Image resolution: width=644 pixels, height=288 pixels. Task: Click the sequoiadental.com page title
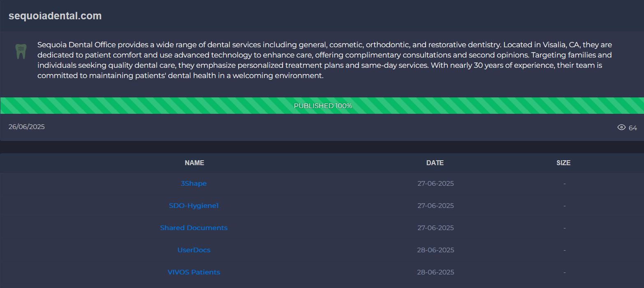(x=55, y=16)
